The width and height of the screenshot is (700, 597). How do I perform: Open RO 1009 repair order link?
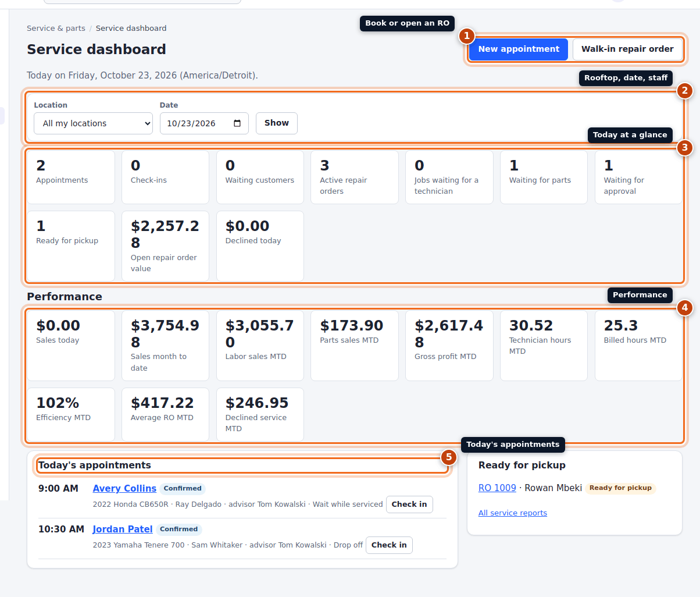497,488
